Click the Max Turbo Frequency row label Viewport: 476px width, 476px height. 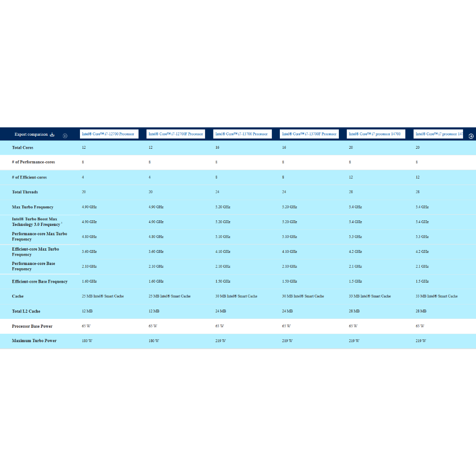[x=33, y=207]
